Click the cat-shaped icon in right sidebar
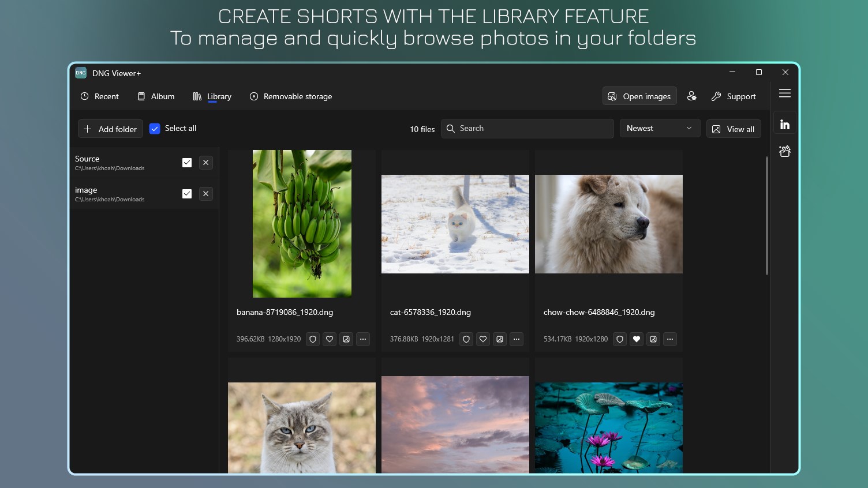The width and height of the screenshot is (868, 488). (785, 151)
